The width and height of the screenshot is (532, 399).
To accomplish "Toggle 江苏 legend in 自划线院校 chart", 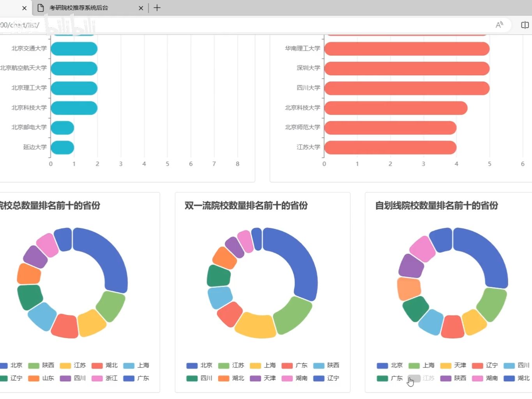I will coord(421,378).
